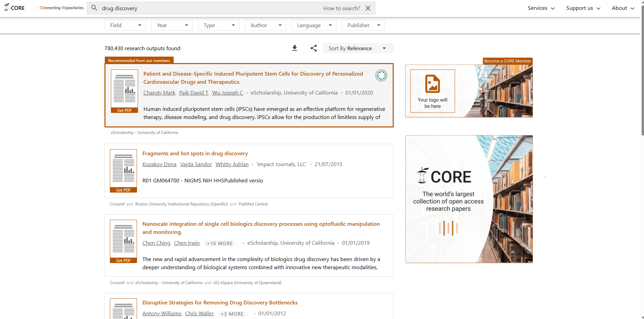This screenshot has width=644, height=319.
Task: Show the +16 MORE authors
Action: coord(220,243)
